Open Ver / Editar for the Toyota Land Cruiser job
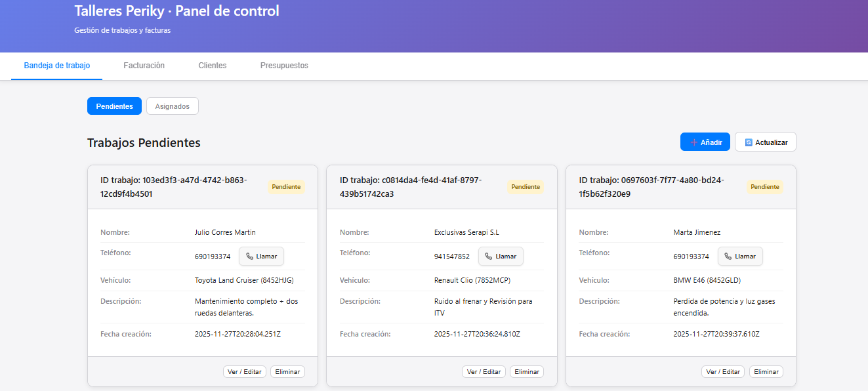Screen dimensions: 868x391 (x=244, y=371)
